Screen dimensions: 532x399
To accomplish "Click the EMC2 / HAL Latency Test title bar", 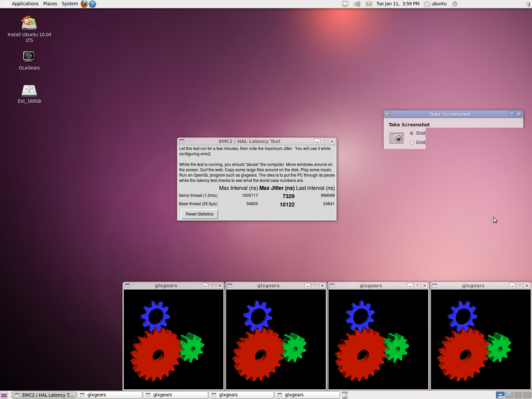I will (x=249, y=141).
